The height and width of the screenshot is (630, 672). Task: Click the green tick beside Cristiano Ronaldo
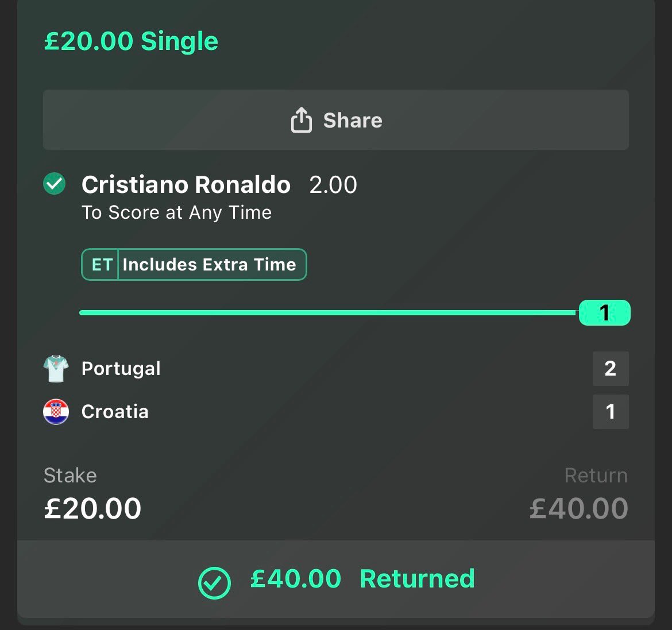tap(55, 184)
